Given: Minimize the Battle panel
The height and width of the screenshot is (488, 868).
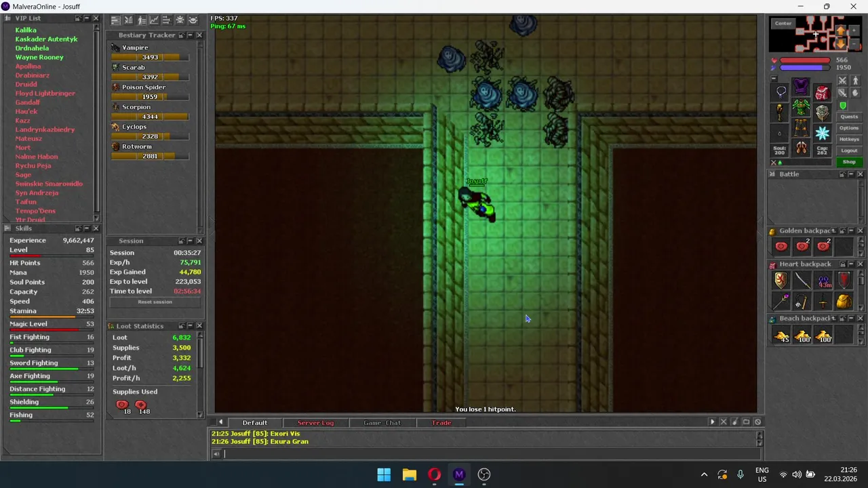Looking at the screenshot, I should [x=852, y=174].
